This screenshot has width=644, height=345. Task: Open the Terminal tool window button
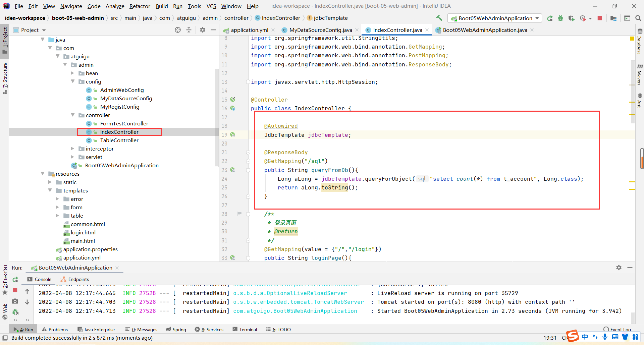click(245, 330)
